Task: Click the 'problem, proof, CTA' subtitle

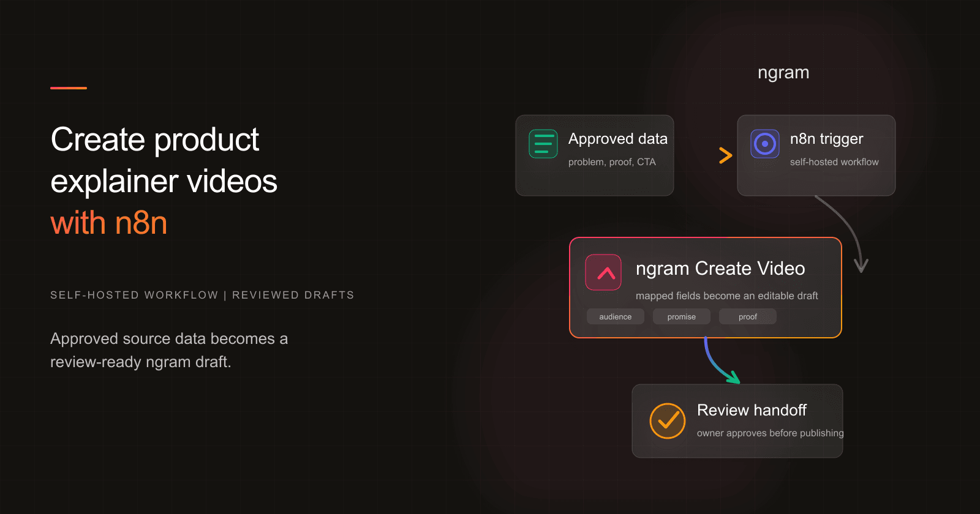Action: [612, 162]
